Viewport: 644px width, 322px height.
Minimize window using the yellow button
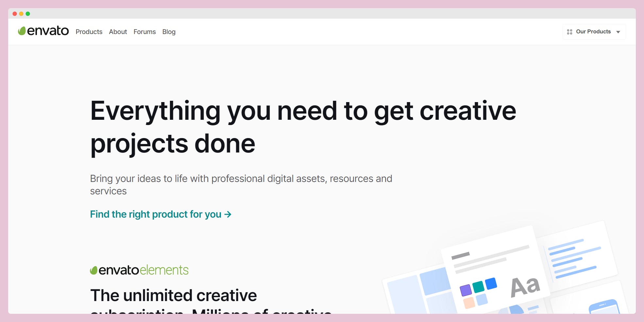coord(21,14)
